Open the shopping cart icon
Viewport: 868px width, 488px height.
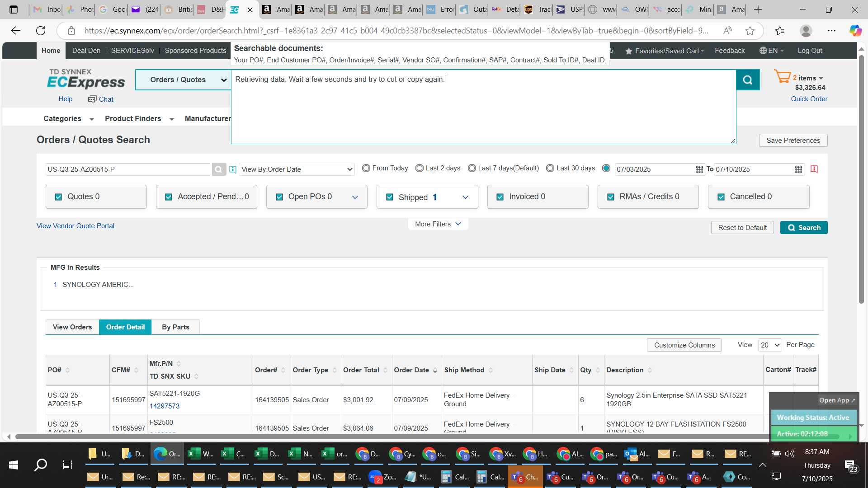[782, 76]
